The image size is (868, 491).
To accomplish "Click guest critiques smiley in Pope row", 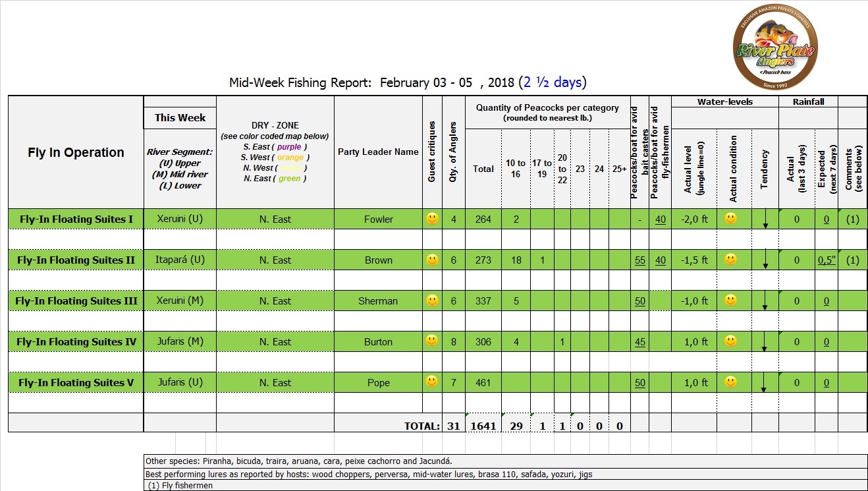I will click(x=432, y=382).
